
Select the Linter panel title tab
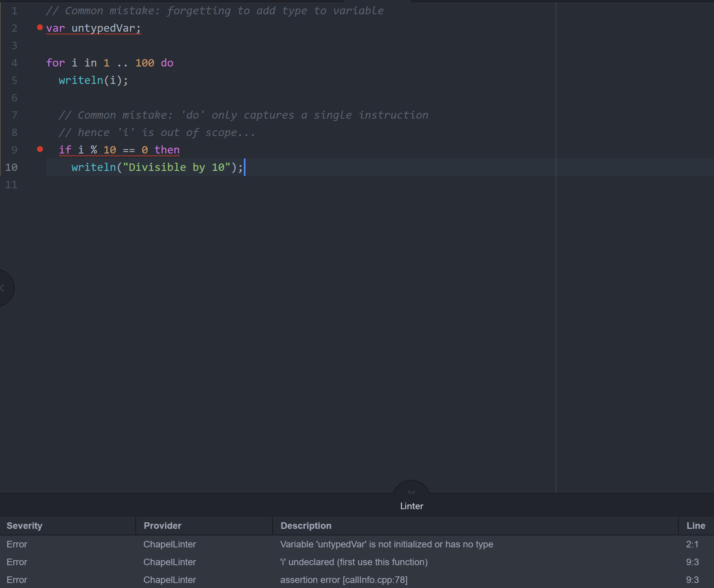411,506
